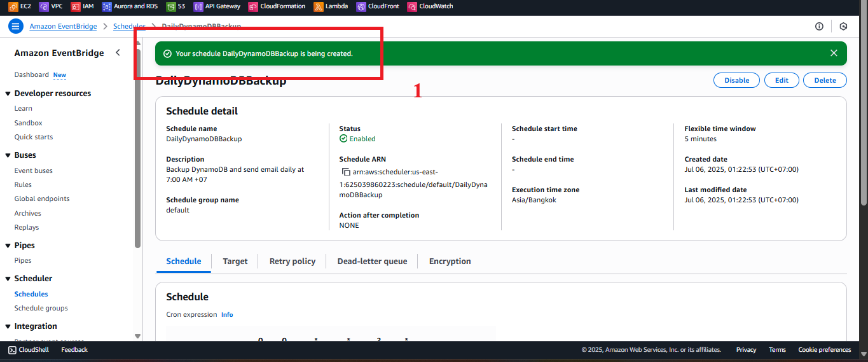Open the Pipes navigation link under Pipes
868x362 pixels.
pyautogui.click(x=23, y=260)
